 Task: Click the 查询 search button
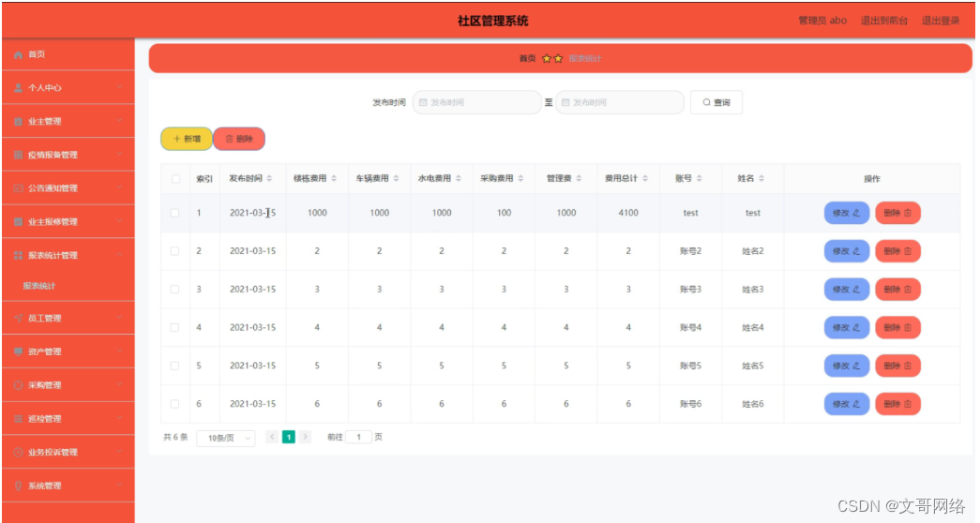[716, 102]
